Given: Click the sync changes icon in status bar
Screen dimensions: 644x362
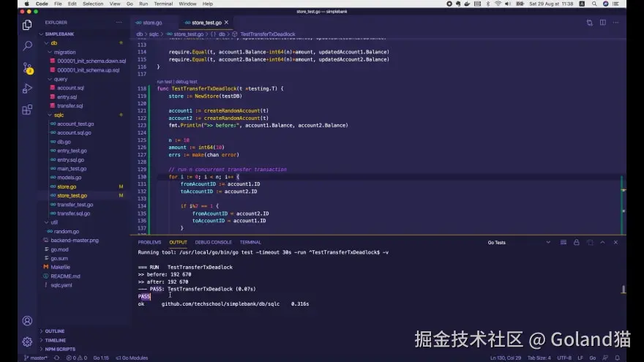Looking at the screenshot, I should [56, 358].
